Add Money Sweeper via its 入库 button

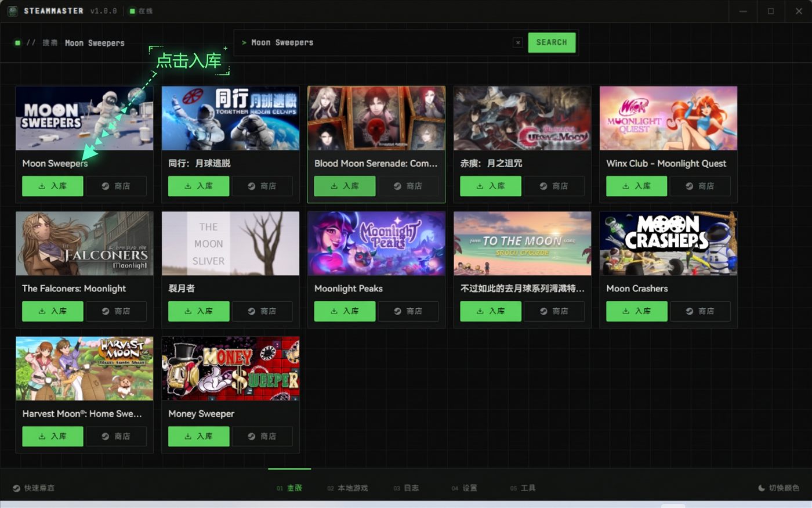pos(199,437)
